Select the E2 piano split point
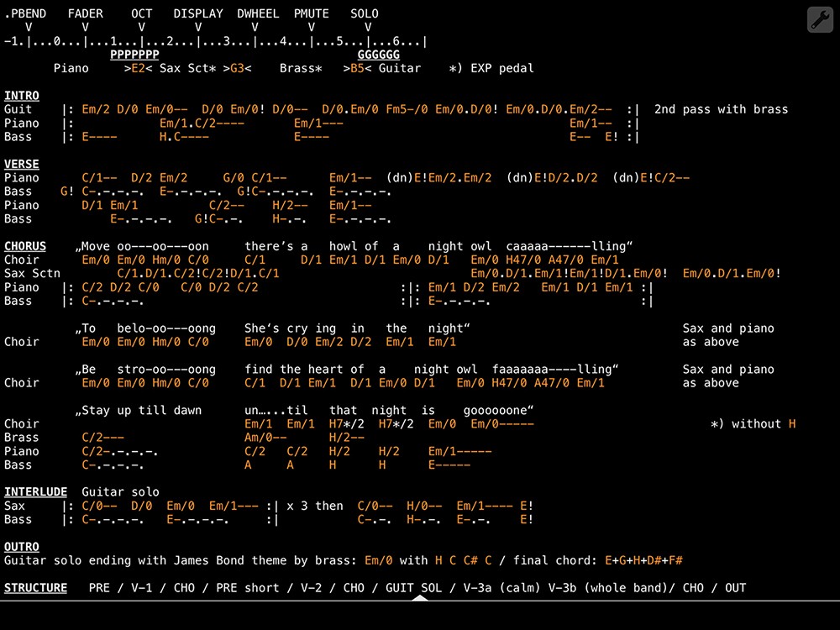 138,68
